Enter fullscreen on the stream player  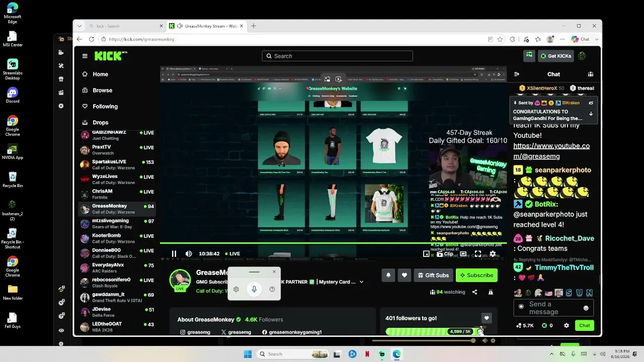477,254
